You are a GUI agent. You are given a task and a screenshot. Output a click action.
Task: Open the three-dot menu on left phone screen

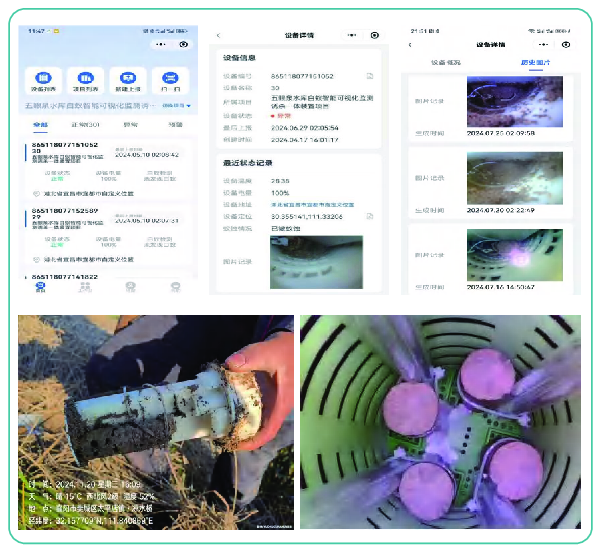[x=161, y=44]
